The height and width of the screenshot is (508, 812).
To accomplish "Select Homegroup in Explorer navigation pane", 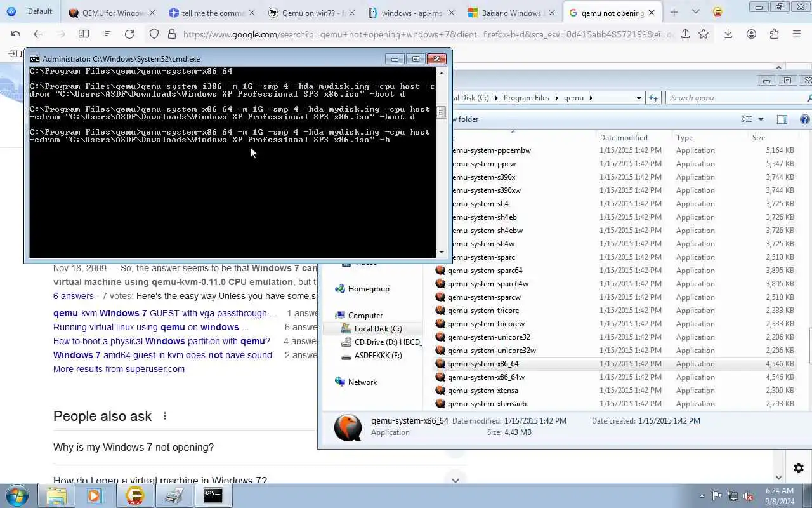I will click(x=362, y=289).
